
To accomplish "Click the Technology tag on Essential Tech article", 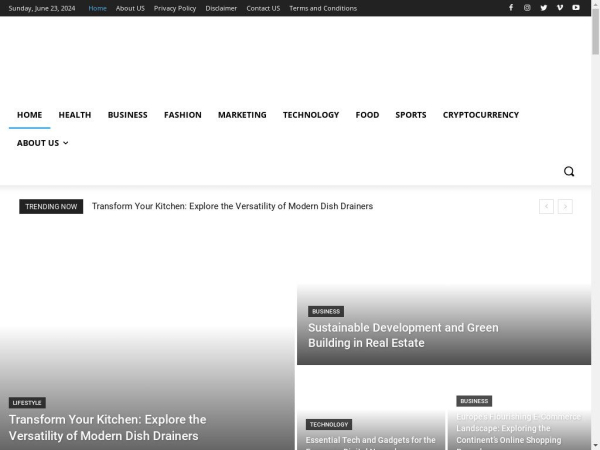I will click(x=329, y=424).
